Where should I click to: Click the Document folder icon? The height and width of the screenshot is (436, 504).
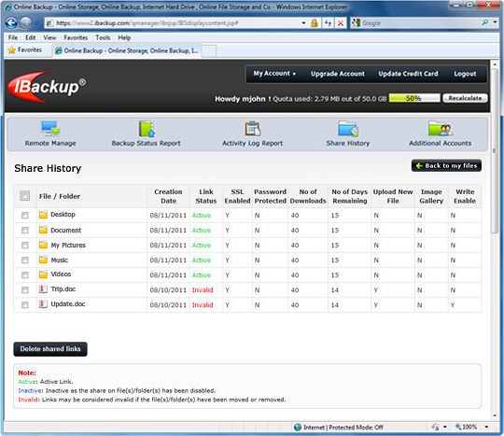[43, 230]
